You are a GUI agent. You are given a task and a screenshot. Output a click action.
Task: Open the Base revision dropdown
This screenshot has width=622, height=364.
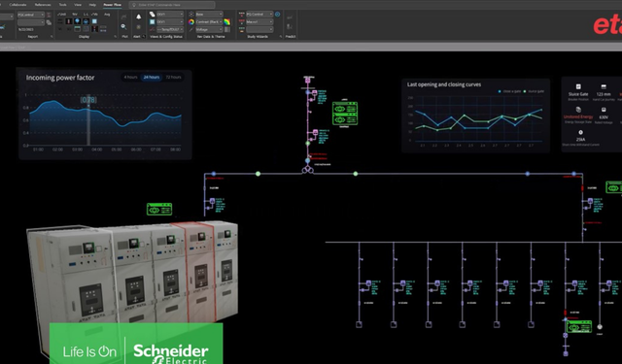click(209, 15)
